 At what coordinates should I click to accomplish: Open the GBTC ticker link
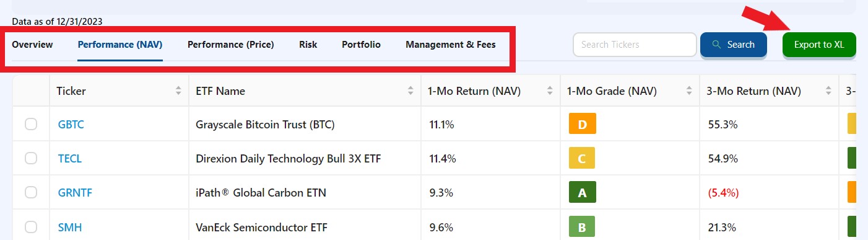coord(71,125)
